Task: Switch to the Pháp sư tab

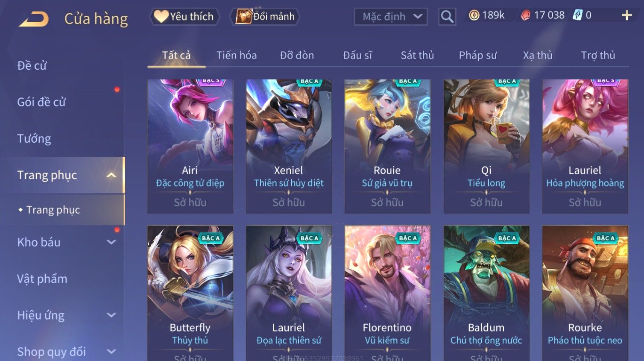Action: (x=478, y=55)
